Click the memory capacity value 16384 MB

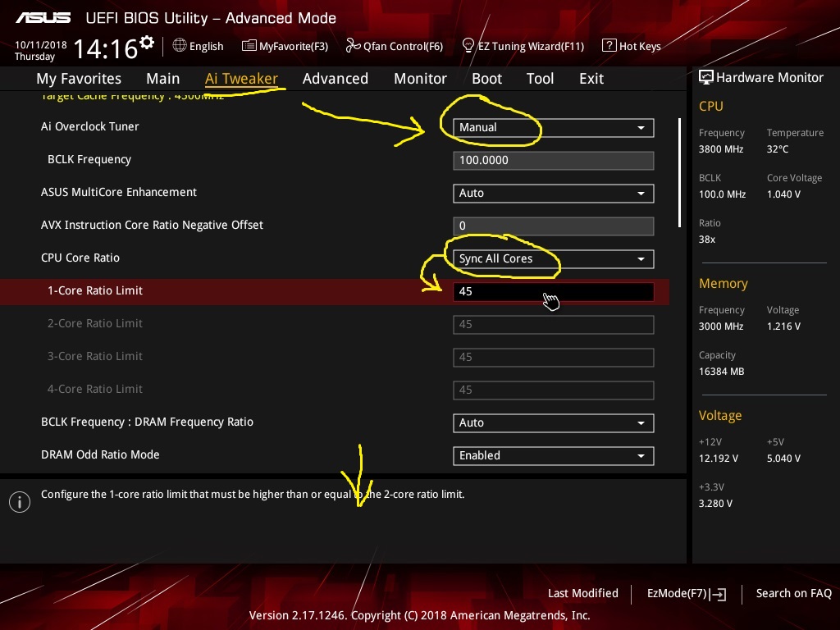coord(722,372)
